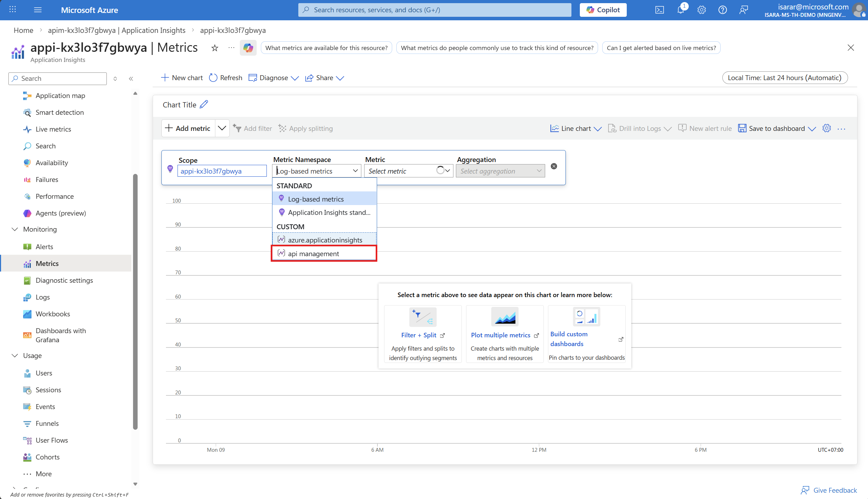Click New chart button
Screen dimensions: 868x499
coord(182,78)
